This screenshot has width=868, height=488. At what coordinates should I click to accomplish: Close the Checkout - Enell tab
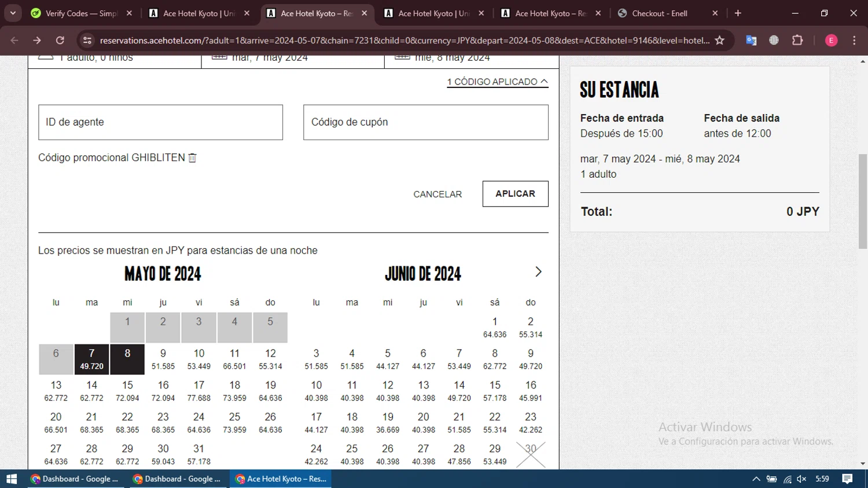(x=715, y=13)
